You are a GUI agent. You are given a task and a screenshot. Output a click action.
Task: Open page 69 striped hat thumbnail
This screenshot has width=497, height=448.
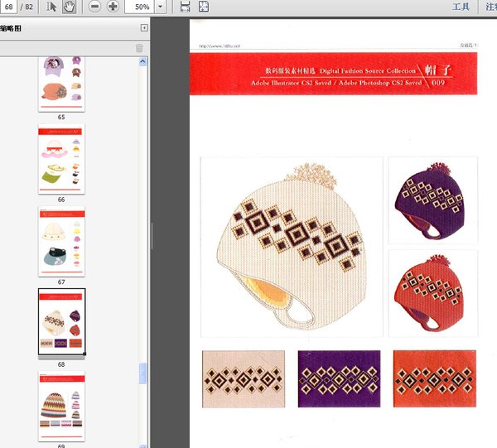61,407
